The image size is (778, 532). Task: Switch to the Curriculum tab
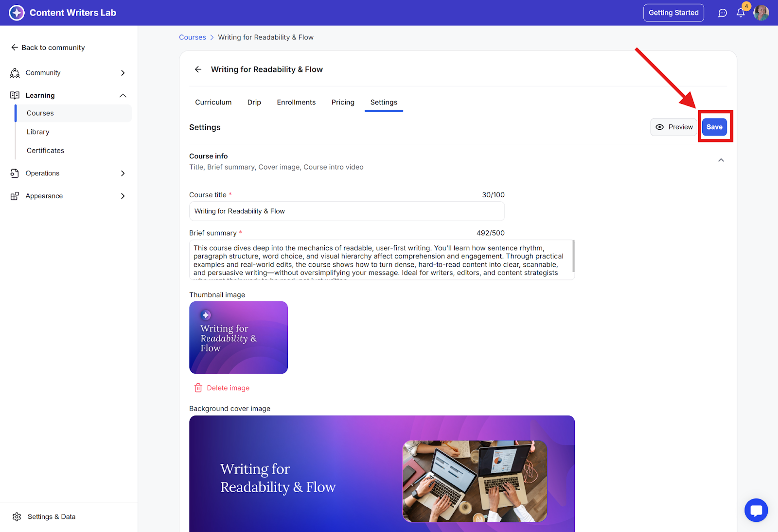[x=213, y=102]
